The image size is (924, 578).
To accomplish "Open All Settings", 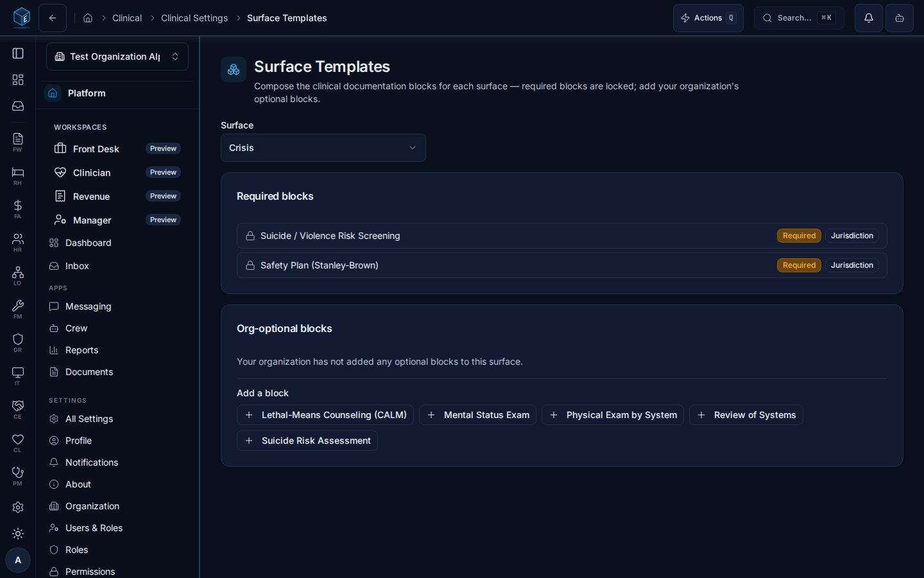I will 117,419.
